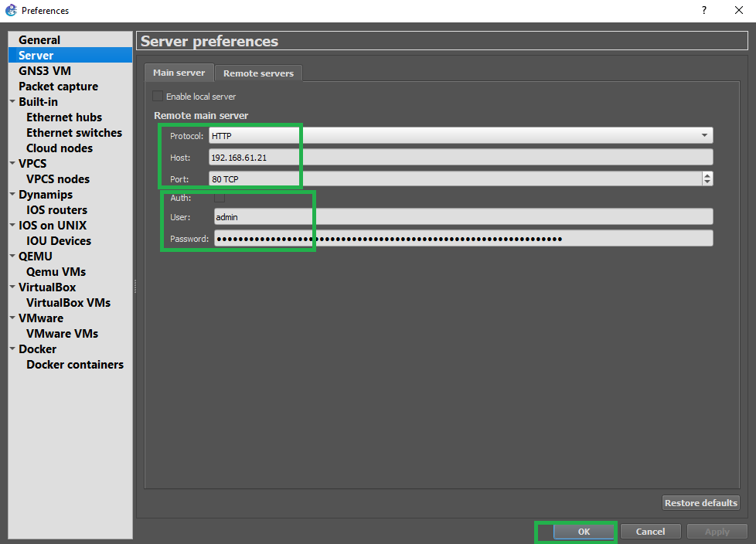Enable the local server checkbox
This screenshot has width=756, height=544.
click(158, 97)
